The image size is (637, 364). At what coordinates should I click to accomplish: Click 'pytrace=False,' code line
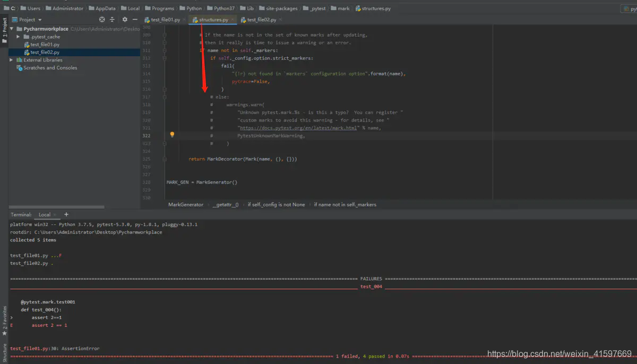click(x=251, y=82)
